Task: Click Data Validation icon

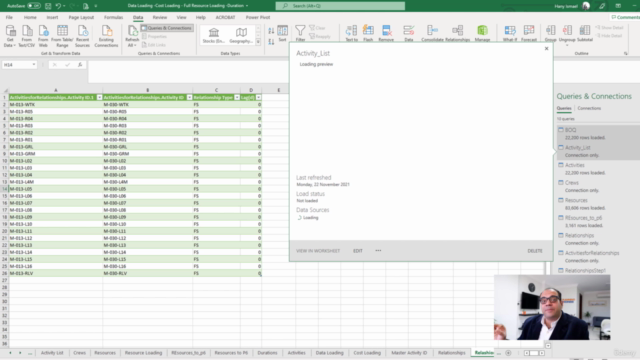Action: [409, 33]
